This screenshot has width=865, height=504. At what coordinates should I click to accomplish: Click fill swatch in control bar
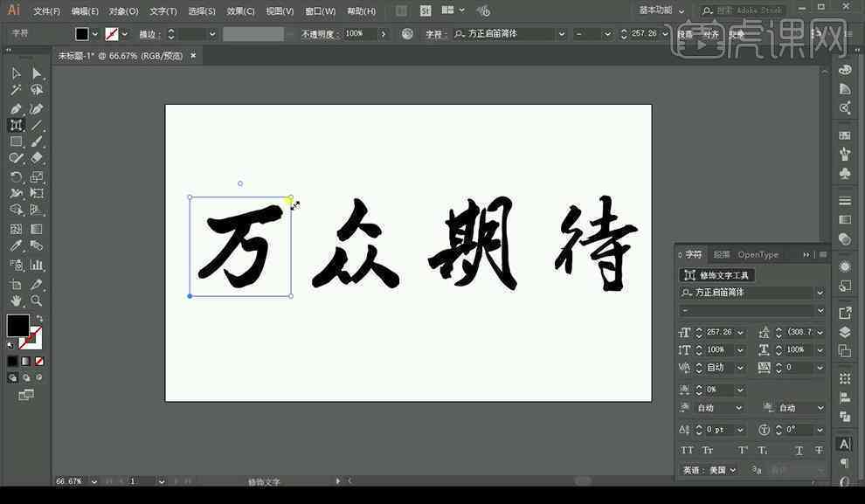tap(81, 34)
